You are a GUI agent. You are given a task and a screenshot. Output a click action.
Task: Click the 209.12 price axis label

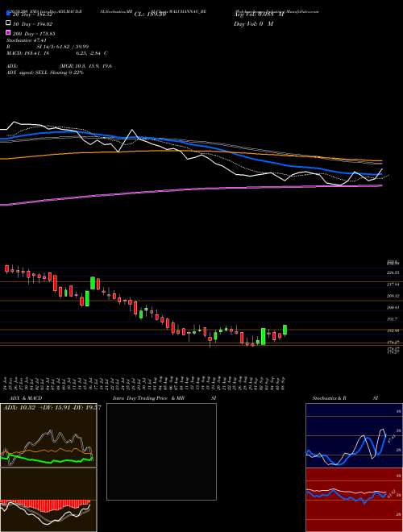393,296
